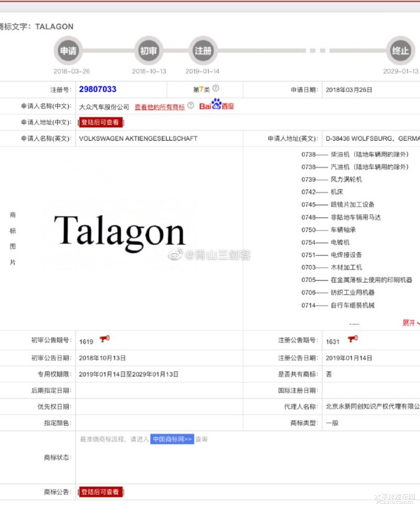Click trademark type value 一般

[332, 423]
